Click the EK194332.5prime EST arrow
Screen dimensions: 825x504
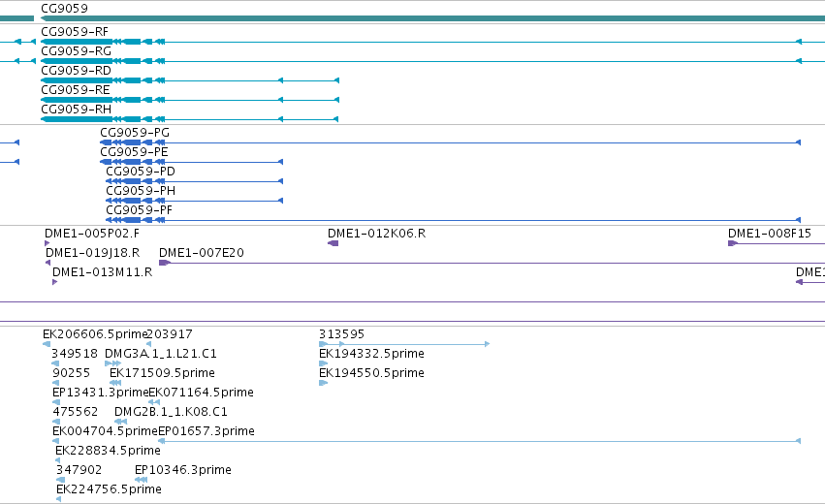[x=323, y=363]
